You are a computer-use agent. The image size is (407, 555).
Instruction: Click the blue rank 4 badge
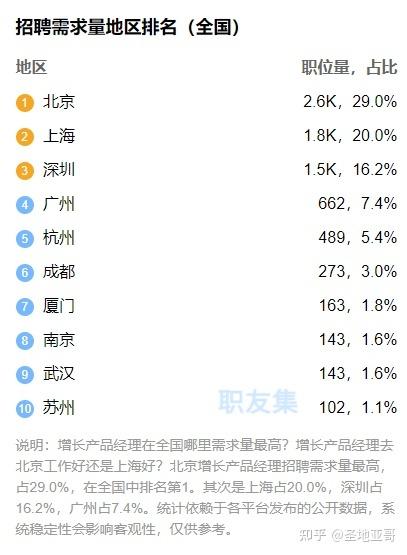25,205
